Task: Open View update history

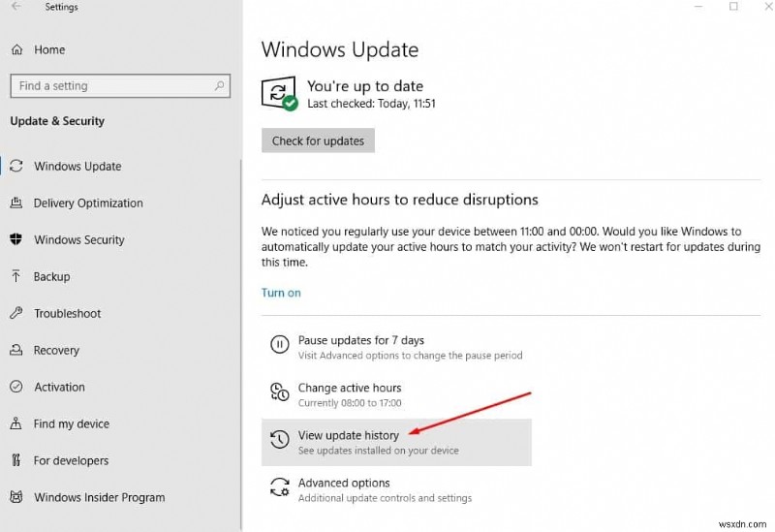Action: point(396,442)
